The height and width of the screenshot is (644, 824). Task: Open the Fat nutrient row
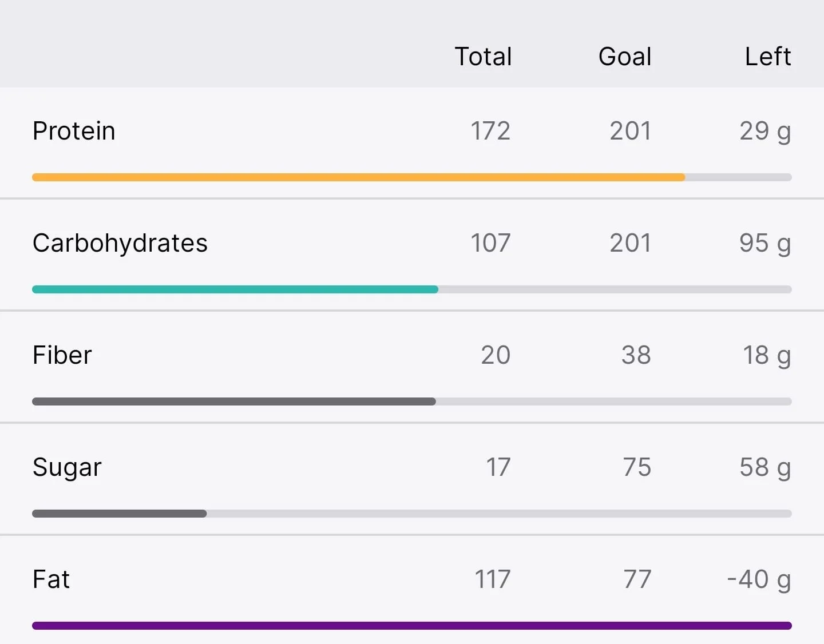tap(412, 590)
